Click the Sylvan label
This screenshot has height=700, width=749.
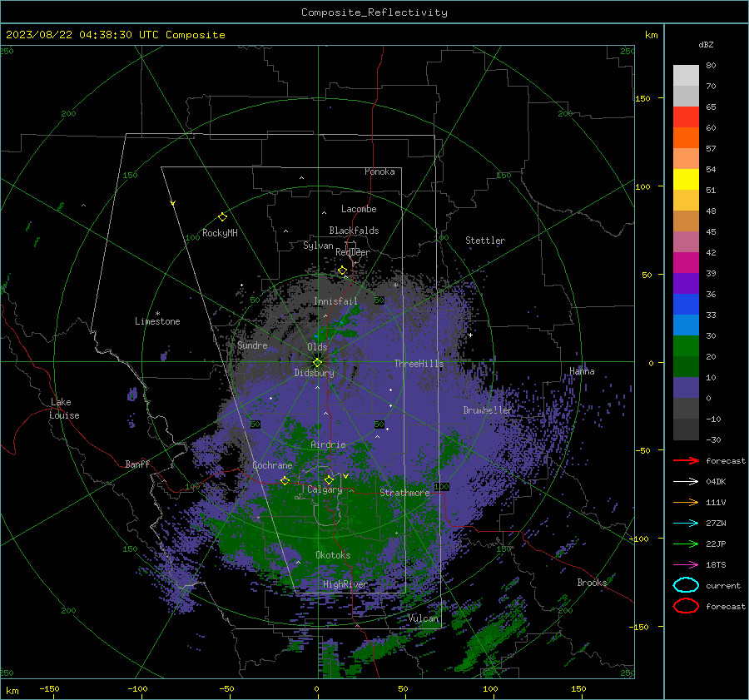pyautogui.click(x=318, y=246)
